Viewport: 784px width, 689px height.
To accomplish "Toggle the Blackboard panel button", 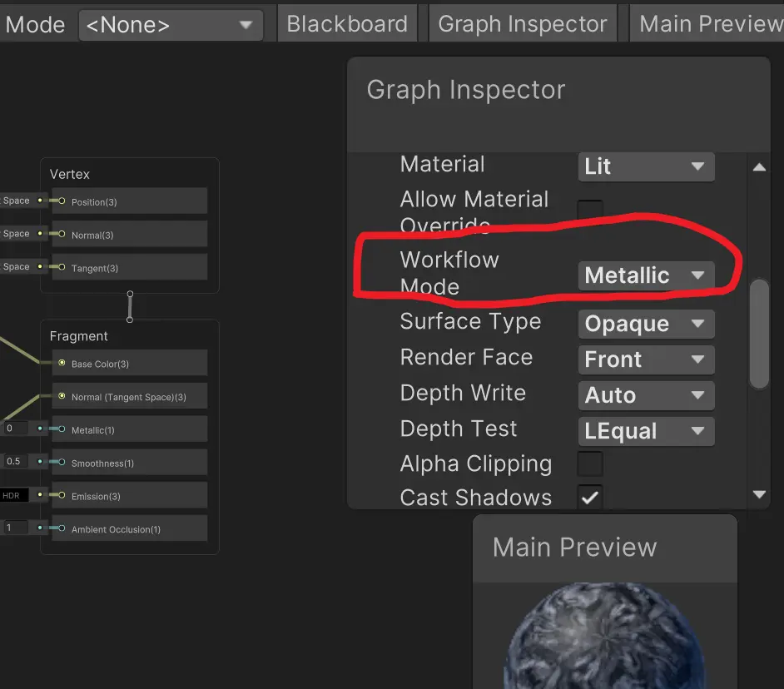I will tap(348, 24).
